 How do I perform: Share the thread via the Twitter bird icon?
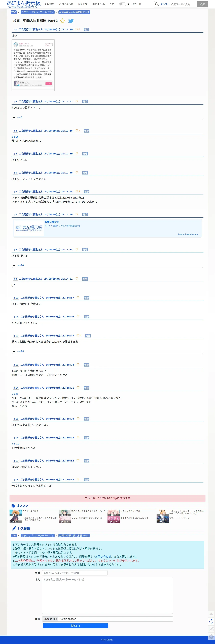tap(71, 21)
